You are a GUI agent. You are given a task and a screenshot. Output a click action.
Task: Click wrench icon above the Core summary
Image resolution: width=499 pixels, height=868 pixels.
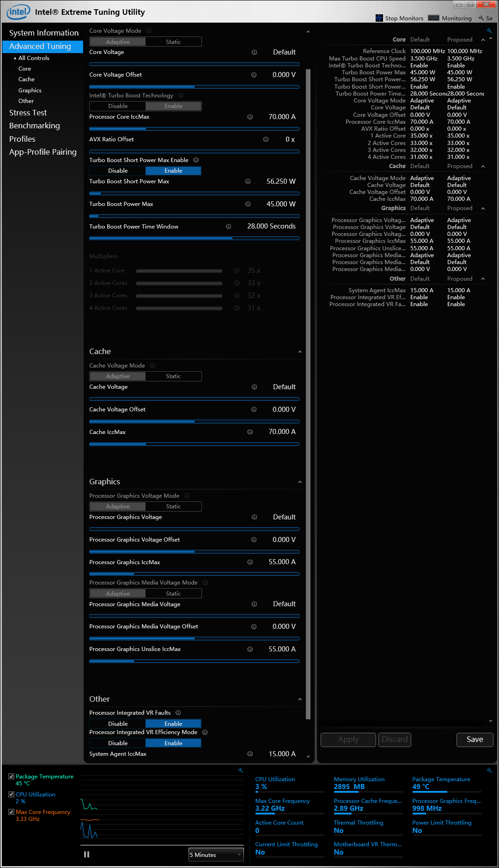point(489,31)
